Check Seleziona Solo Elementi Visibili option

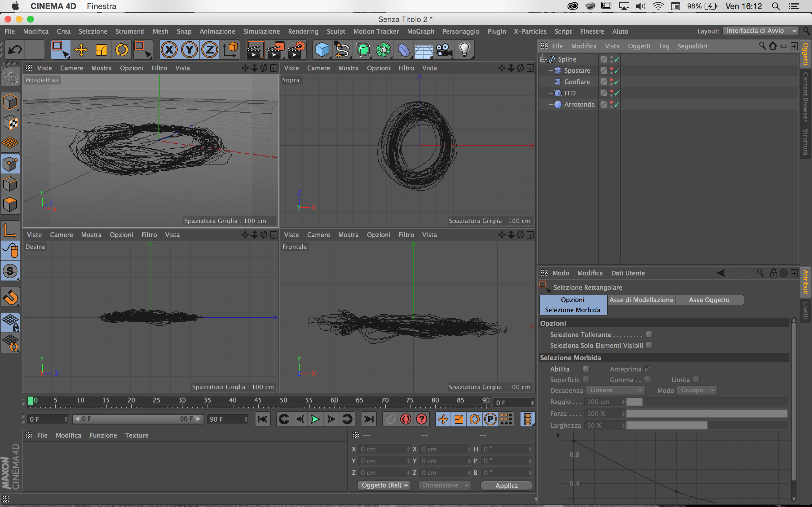[649, 345]
